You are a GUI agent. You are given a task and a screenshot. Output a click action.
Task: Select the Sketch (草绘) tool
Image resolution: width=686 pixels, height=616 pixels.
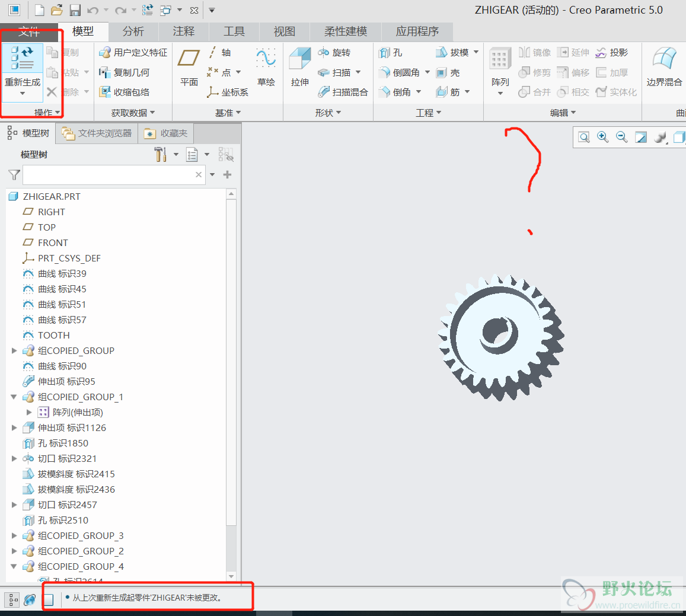coord(266,68)
